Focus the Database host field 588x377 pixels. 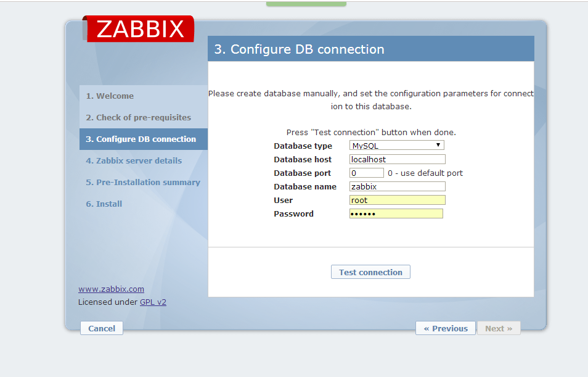(x=397, y=159)
